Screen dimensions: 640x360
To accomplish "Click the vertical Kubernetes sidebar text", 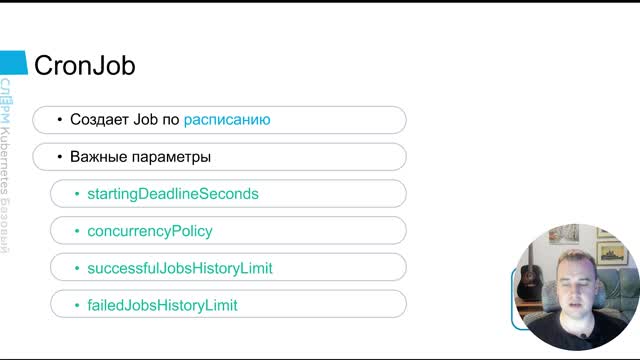I will (4, 161).
